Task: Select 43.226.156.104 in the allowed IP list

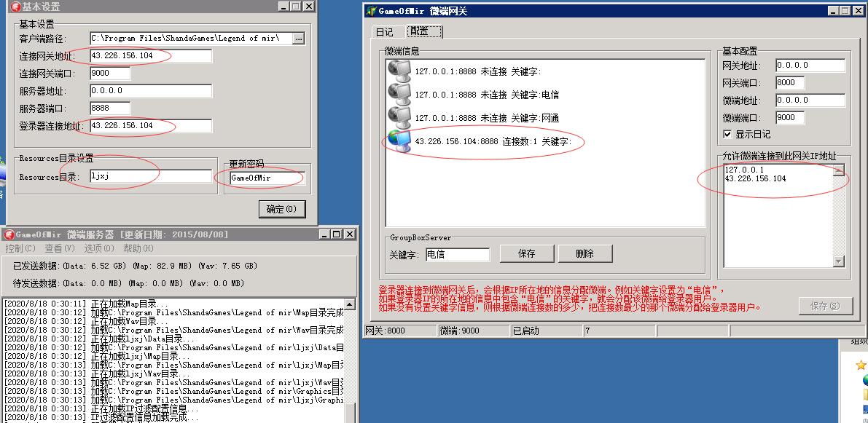Action: click(755, 178)
